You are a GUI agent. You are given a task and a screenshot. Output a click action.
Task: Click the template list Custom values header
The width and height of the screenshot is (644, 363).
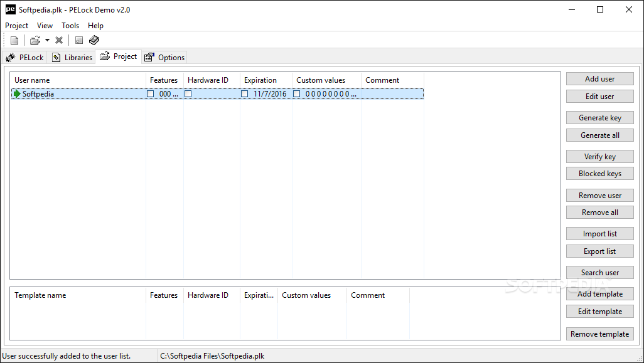coord(312,295)
